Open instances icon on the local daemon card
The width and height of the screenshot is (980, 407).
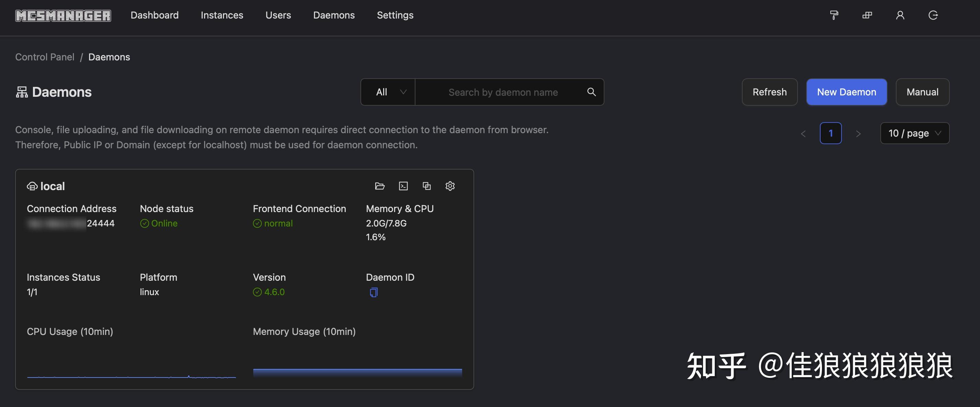click(x=426, y=186)
